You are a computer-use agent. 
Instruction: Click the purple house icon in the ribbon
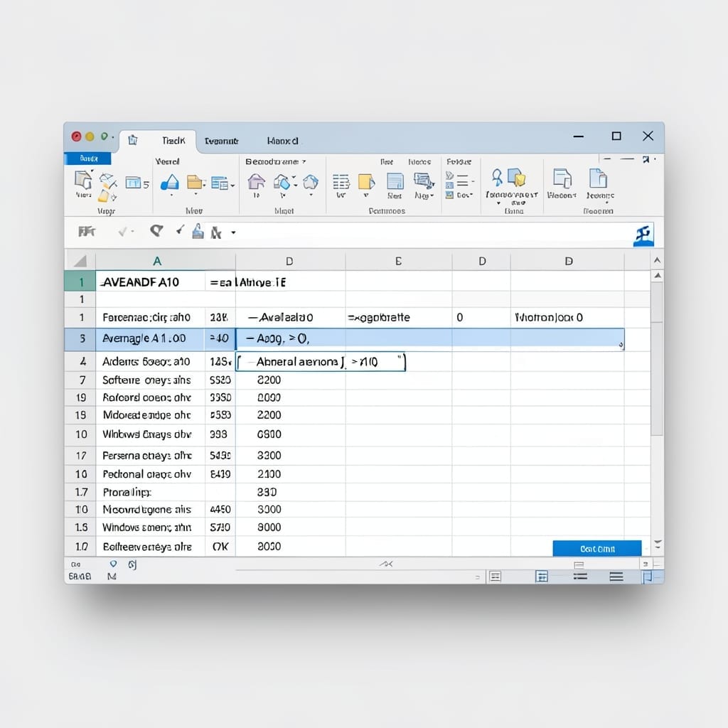pos(256,181)
